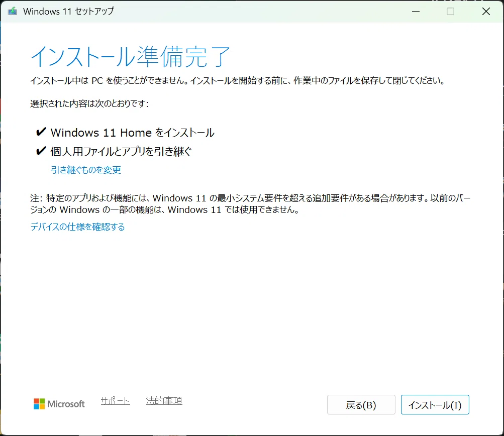Close the Windows 11 setup window
This screenshot has height=436, width=504.
pyautogui.click(x=486, y=11)
